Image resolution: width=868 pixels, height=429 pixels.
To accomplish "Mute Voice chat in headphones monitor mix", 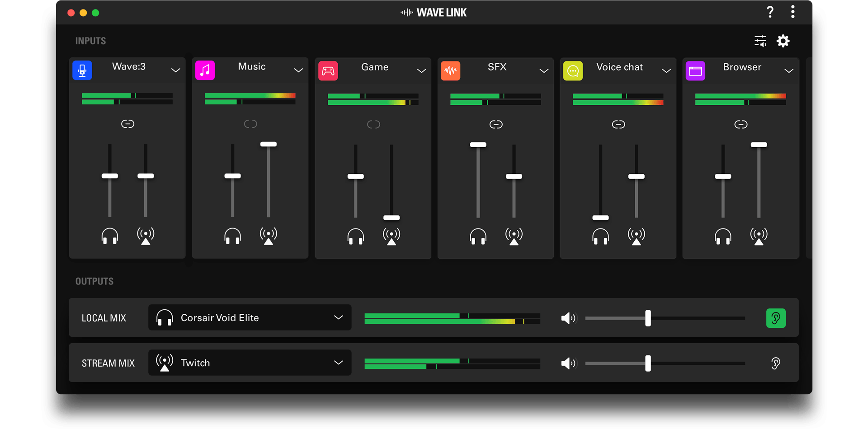I will (x=601, y=236).
